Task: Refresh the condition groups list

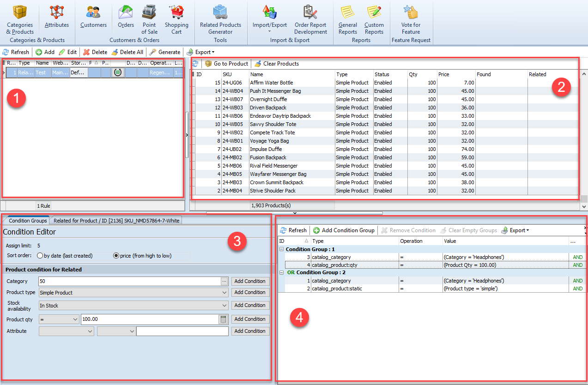Action: click(x=293, y=230)
